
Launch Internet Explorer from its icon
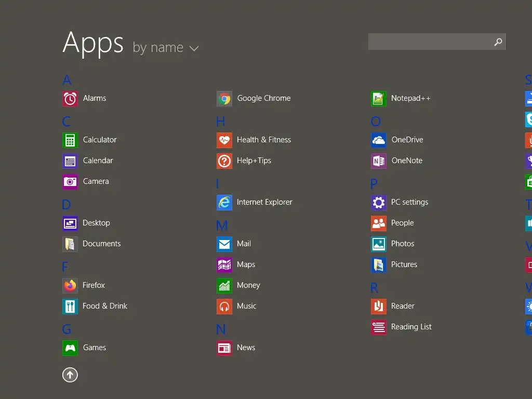click(224, 202)
